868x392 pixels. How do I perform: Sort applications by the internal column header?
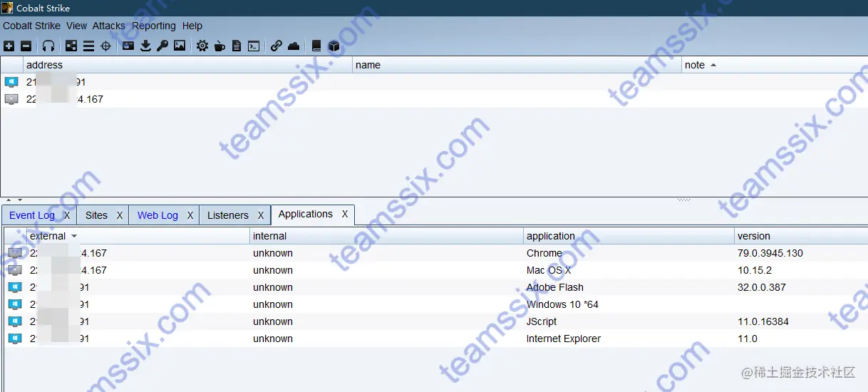(x=386, y=236)
